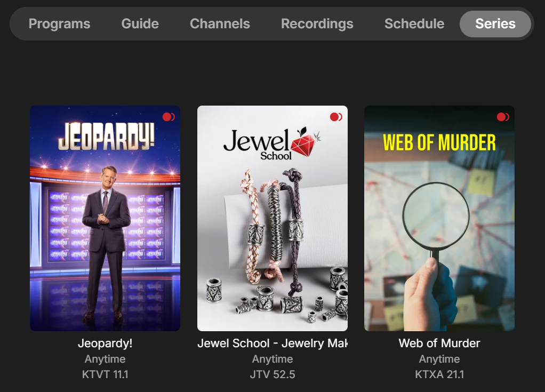Click the JTV 52.5 channel label

click(272, 374)
